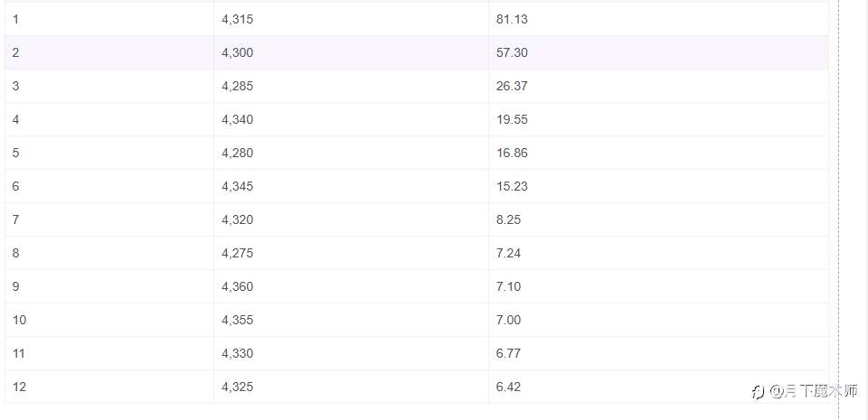Click the 4,340 cell in row 4
The image size is (868, 420).
pos(351,119)
